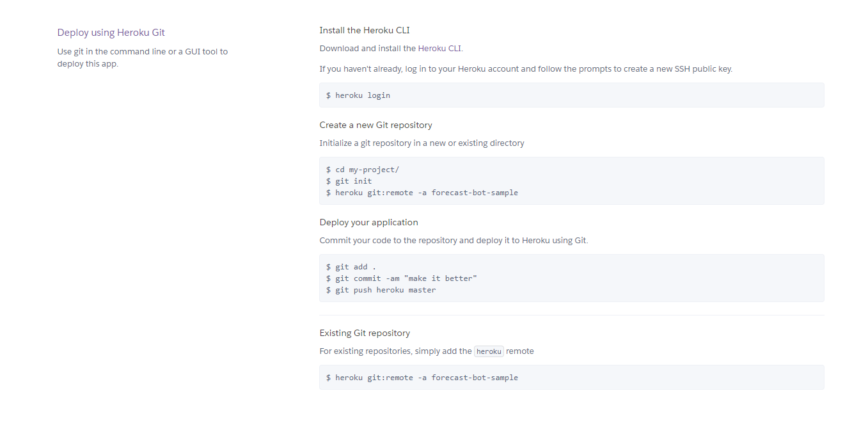This screenshot has height=432, width=868.
Task: Click the "$ git add ." command line
Action: point(351,267)
